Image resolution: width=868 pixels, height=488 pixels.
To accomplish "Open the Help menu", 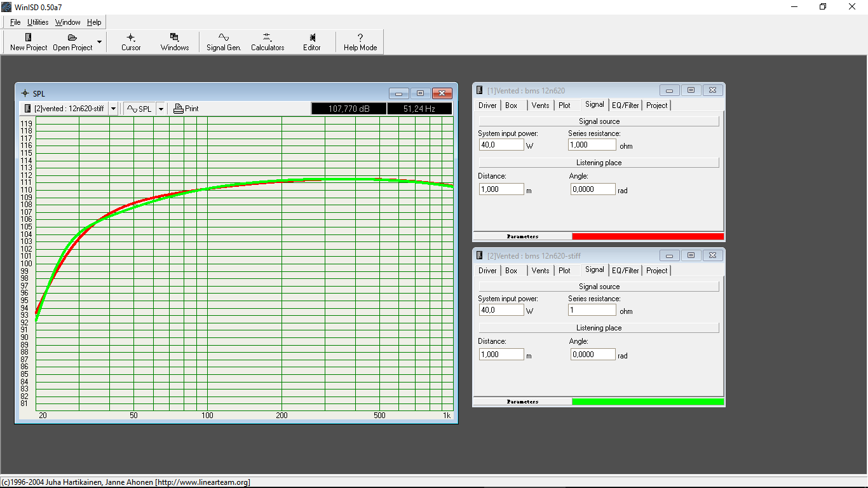I will pyautogui.click(x=94, y=22).
